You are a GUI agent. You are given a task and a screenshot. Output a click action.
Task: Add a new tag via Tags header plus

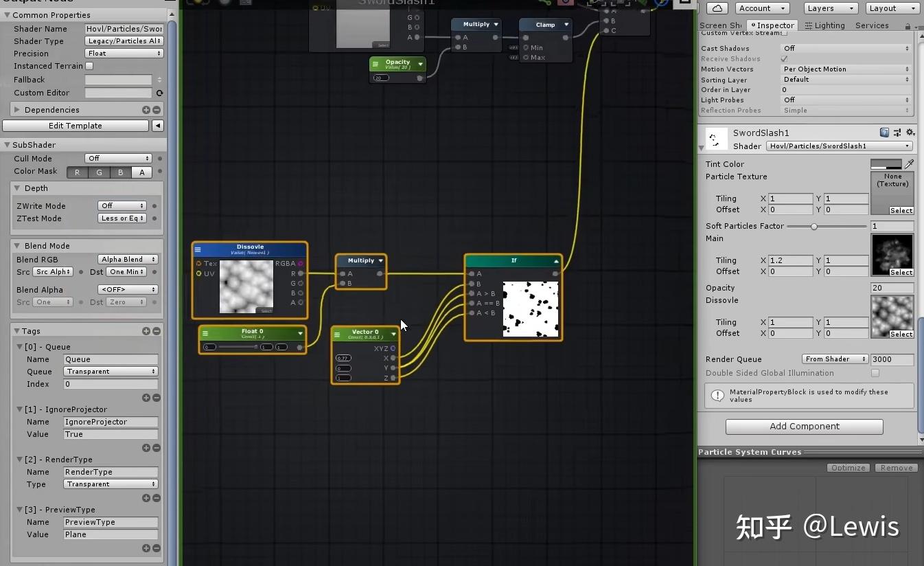(146, 331)
